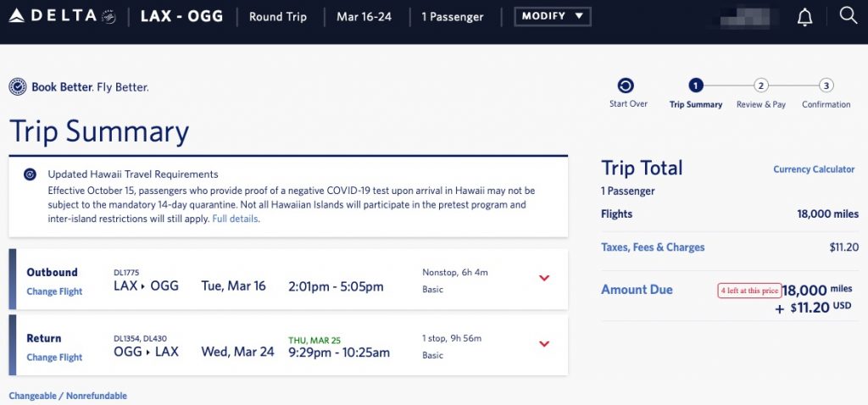The width and height of the screenshot is (868, 405).
Task: Expand the Outbound flight details chevron
Action: tap(544, 278)
